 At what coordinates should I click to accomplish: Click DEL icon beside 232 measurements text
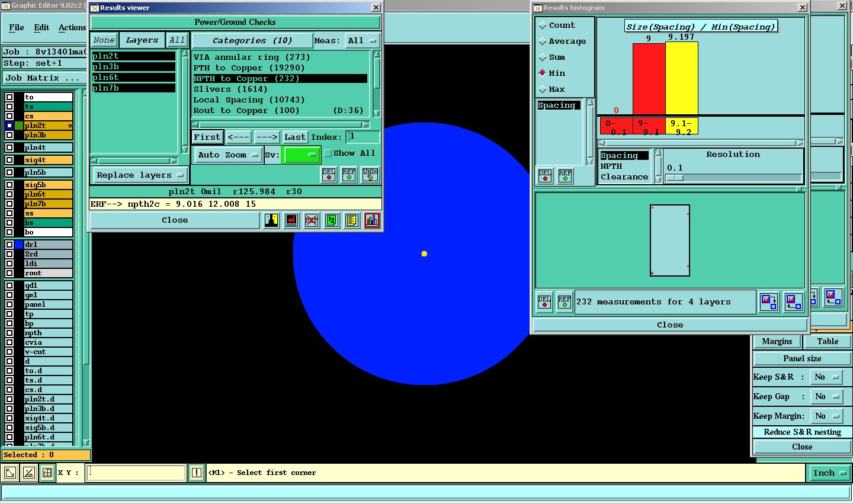(544, 302)
